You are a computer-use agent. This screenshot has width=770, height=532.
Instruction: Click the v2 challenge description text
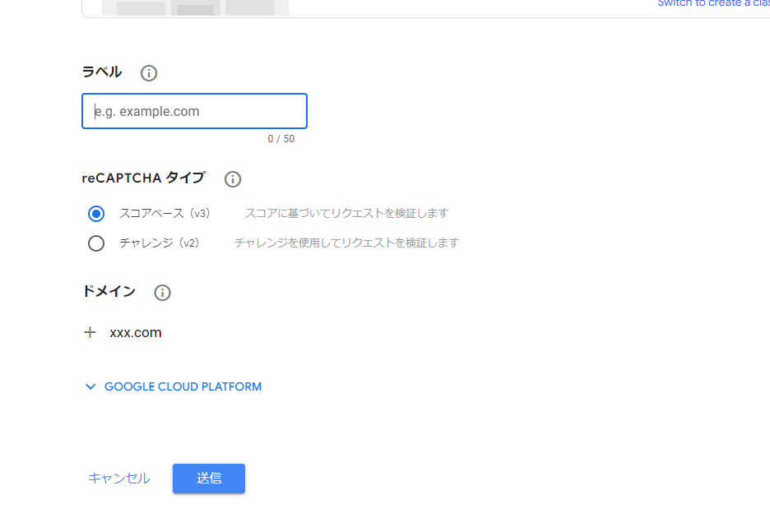[x=346, y=243]
